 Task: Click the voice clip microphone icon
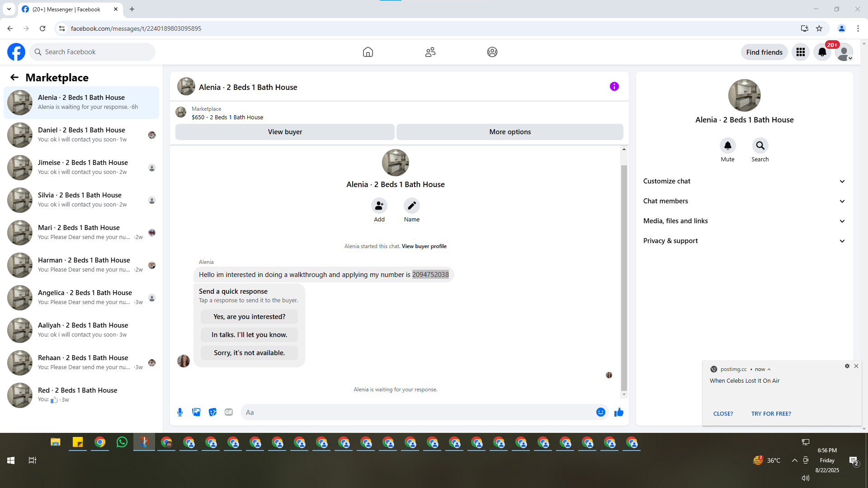[180, 412]
